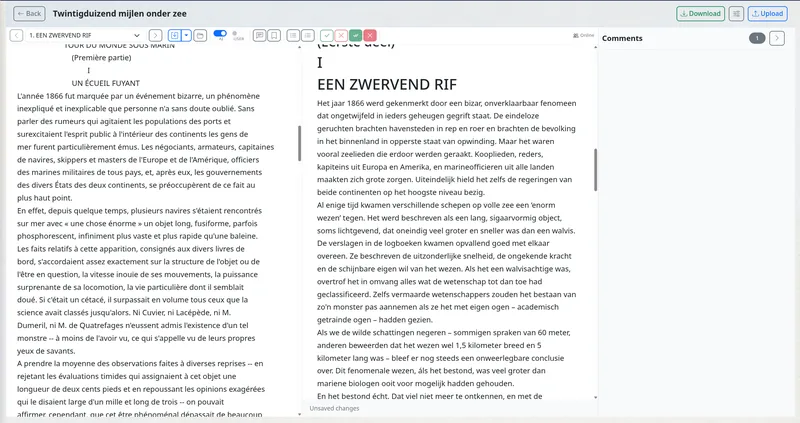This screenshot has height=423, width=800.
Task: Open the folder icon in toolbar
Action: 201,35
